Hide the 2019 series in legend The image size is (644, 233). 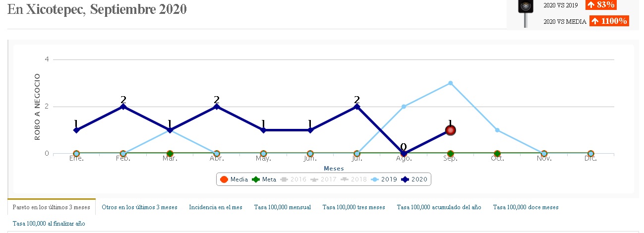pyautogui.click(x=384, y=179)
